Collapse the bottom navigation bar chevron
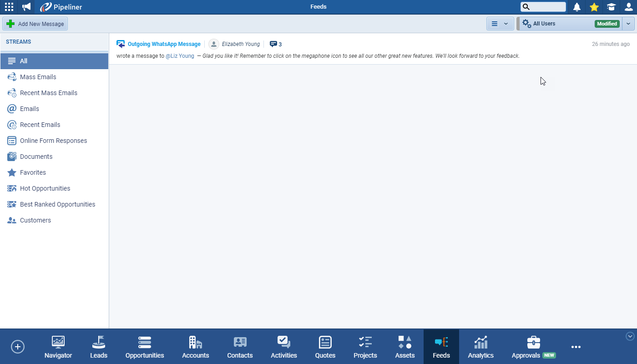The image size is (637, 364). 630,336
